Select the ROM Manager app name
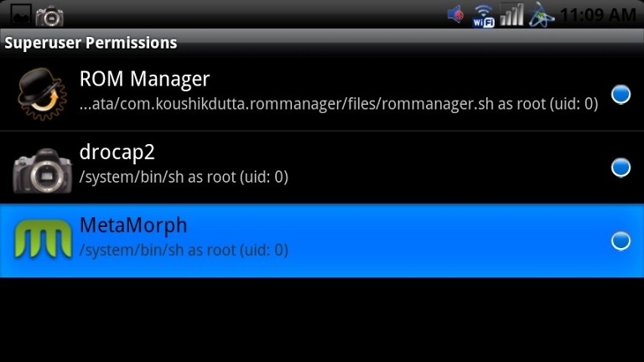The width and height of the screenshot is (644, 362). pyautogui.click(x=144, y=80)
